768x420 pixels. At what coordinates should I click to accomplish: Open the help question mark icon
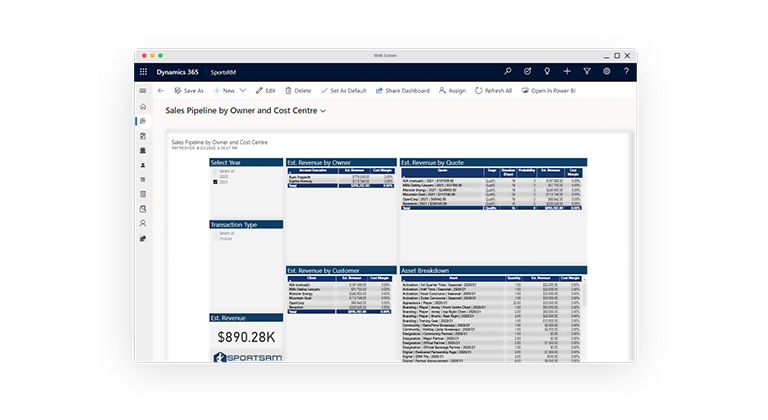(626, 72)
